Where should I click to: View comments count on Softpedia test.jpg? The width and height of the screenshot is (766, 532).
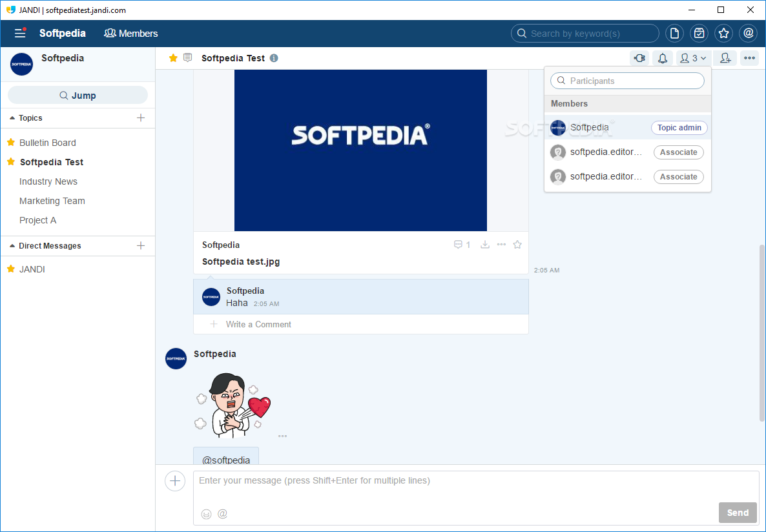[x=462, y=245]
